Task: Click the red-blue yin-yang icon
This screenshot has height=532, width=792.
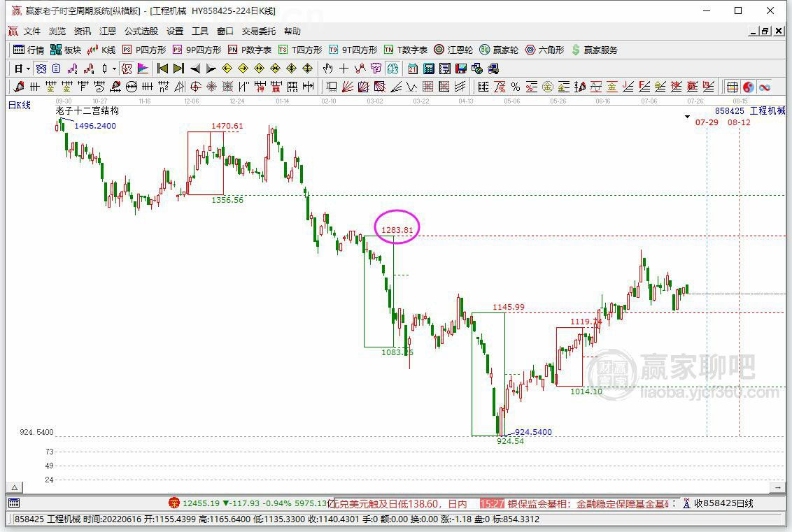Action: (x=749, y=87)
